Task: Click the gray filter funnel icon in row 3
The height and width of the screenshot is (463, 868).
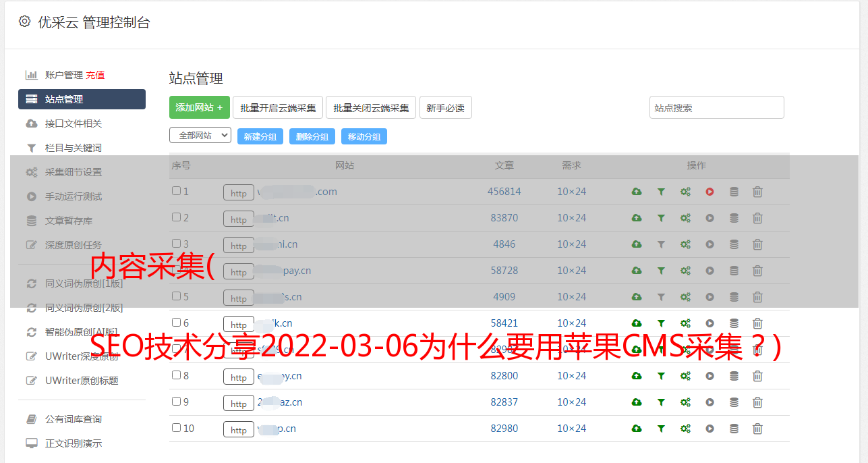Action: (x=661, y=244)
